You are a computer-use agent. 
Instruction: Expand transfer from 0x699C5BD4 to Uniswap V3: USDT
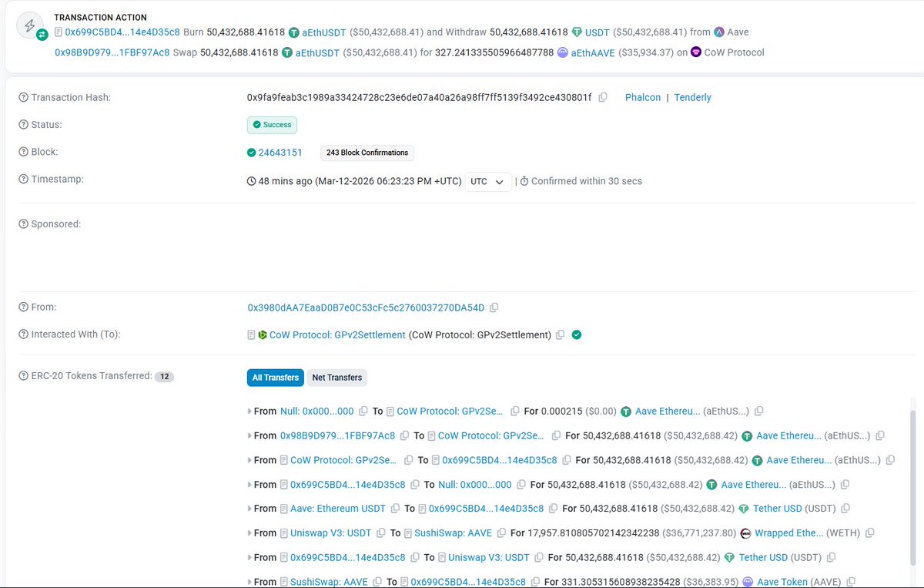249,557
